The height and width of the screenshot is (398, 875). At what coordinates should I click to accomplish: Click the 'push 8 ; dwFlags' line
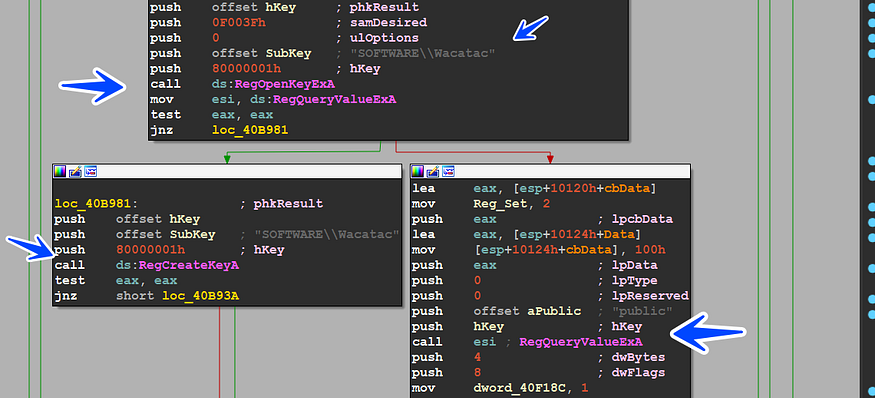tap(539, 373)
